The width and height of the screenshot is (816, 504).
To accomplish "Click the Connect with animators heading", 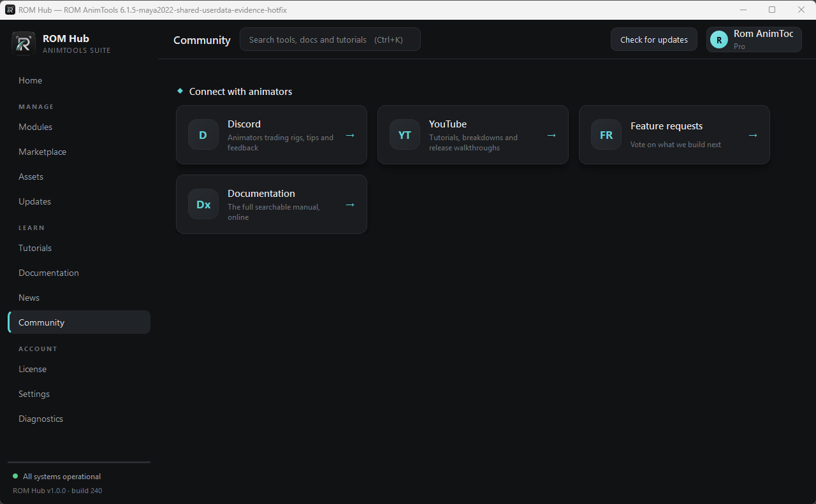I will click(x=241, y=92).
